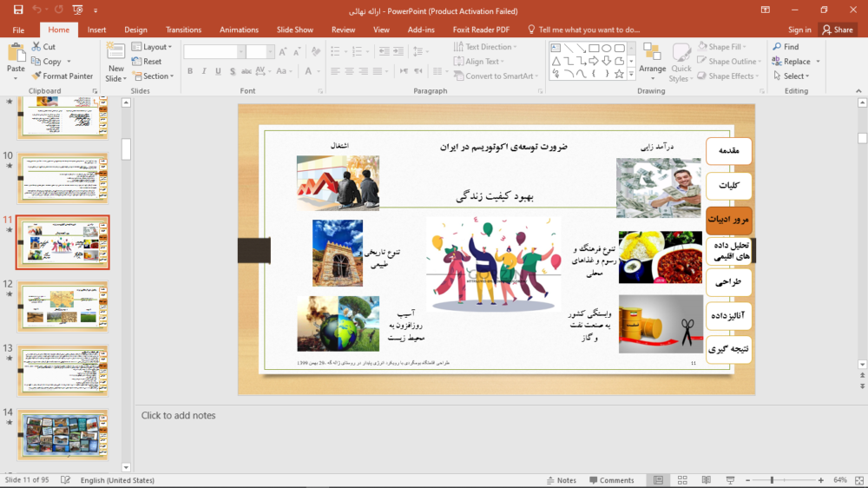Toggle the Comments pane
Screen dimensions: 868x488
(x=610, y=480)
